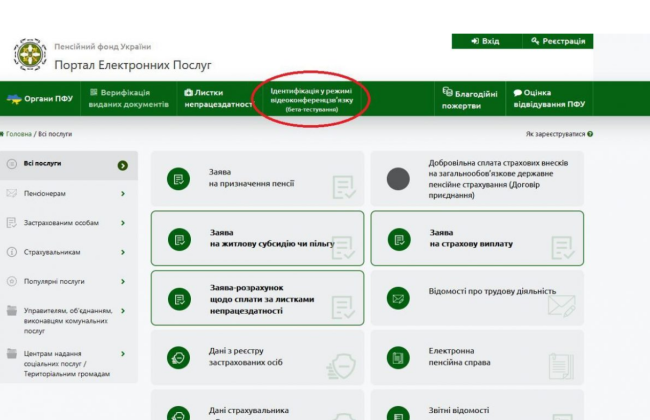Click the green icon on Дані страхувальника card
This screenshot has height=420, width=650.
(178, 414)
